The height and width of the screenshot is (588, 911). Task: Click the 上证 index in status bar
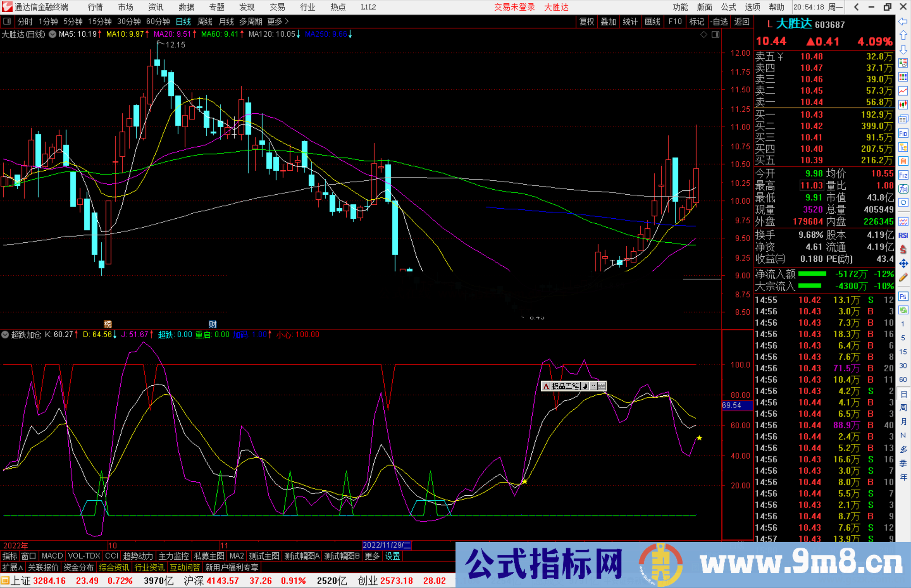[x=20, y=581]
